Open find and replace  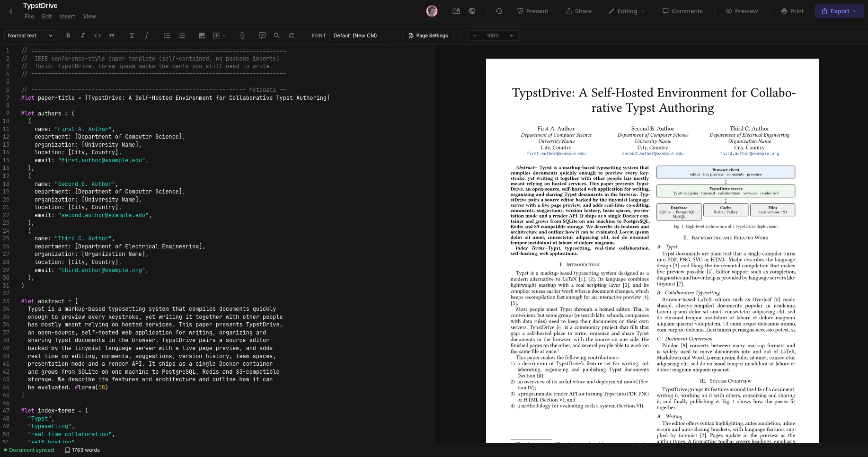click(292, 35)
